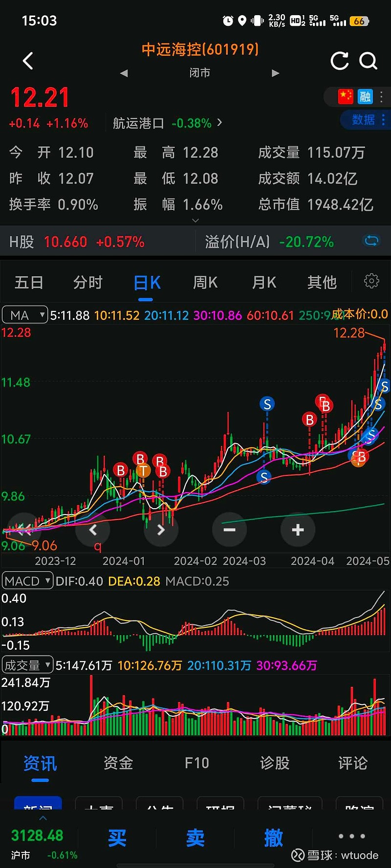Tap the location status bar icon
This screenshot has width=391, height=868.
coord(242,21)
